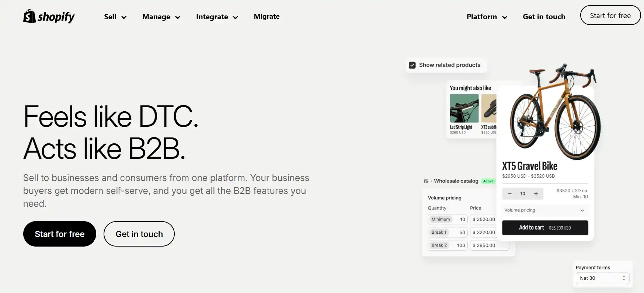This screenshot has height=293, width=644.
Task: Edit the Break 1 quantity field
Action: 448,233
